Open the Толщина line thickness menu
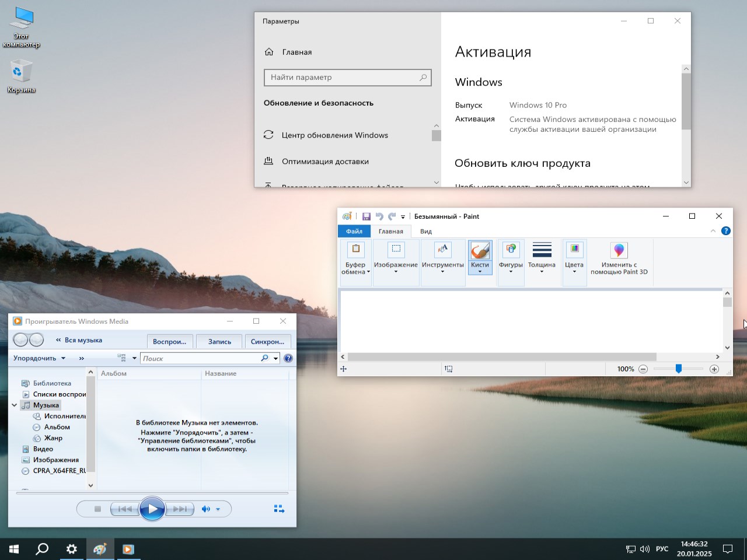The width and height of the screenshot is (747, 560). pos(542,258)
